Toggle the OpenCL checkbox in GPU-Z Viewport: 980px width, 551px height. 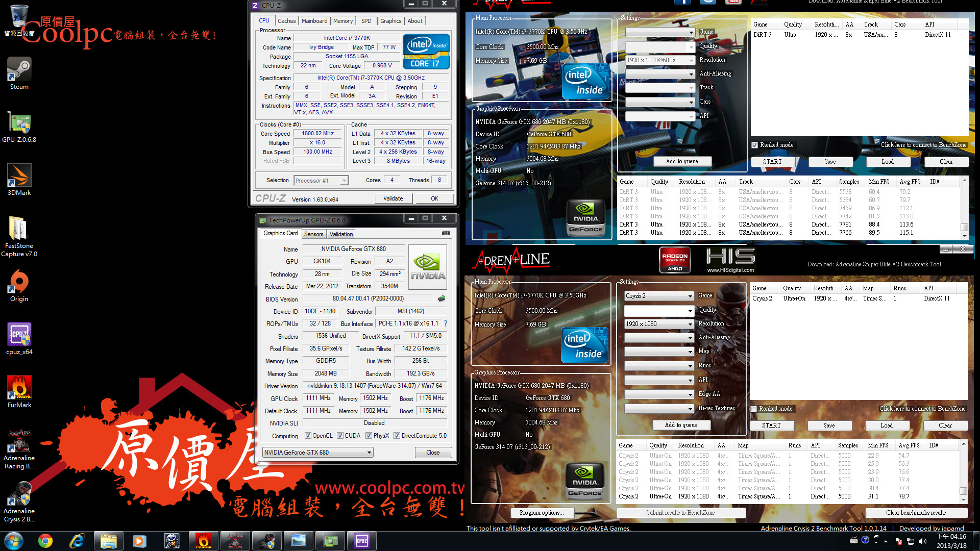308,436
